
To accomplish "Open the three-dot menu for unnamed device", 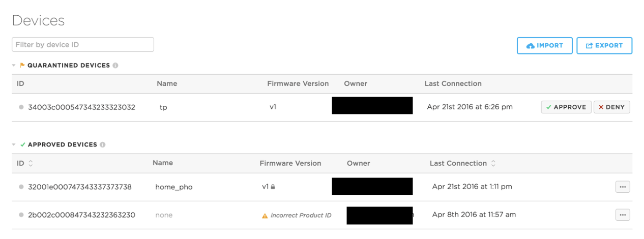I will pos(623,215).
